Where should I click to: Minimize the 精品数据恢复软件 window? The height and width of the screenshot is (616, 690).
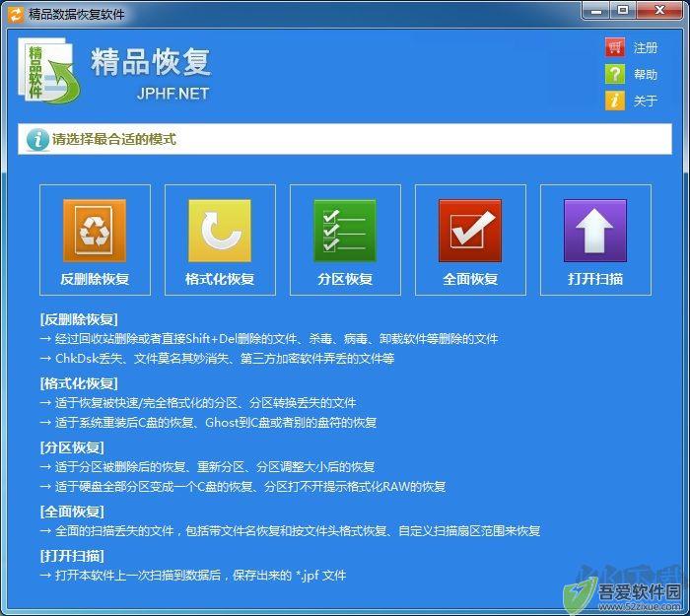coord(596,11)
